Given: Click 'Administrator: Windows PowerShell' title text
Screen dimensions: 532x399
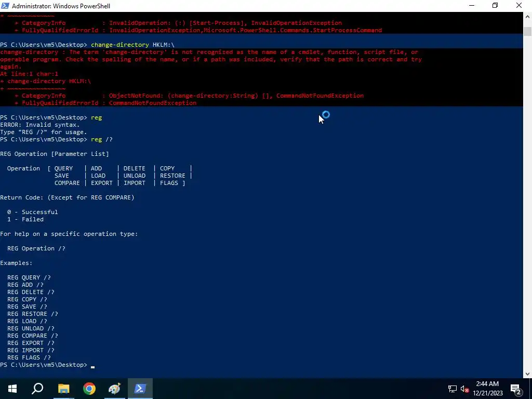Looking at the screenshot, I should click(x=61, y=6).
